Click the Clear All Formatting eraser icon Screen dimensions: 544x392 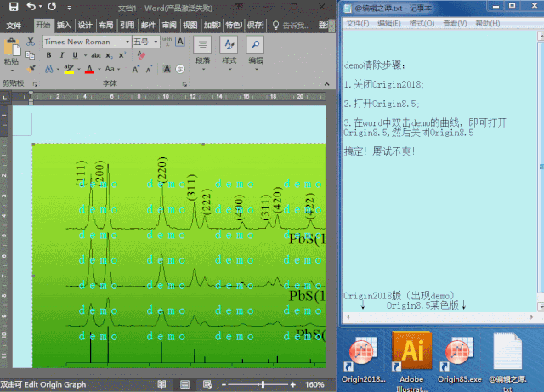pos(141,55)
